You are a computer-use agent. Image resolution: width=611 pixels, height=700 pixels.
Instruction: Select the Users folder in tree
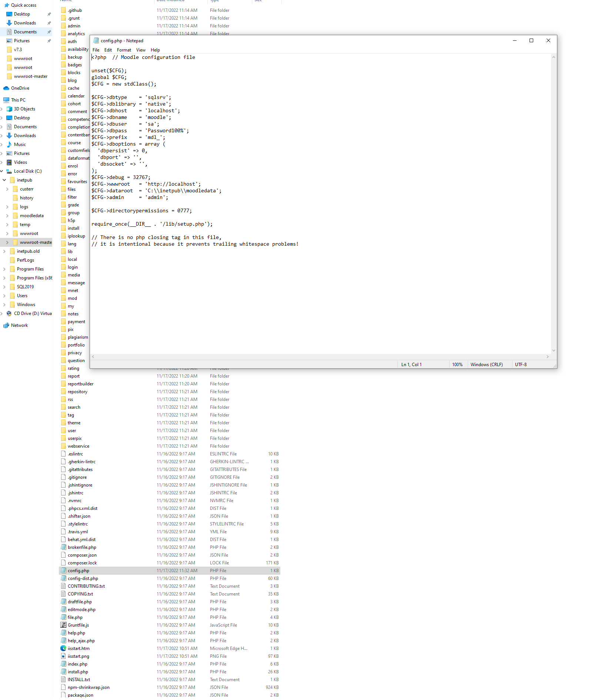click(x=22, y=296)
